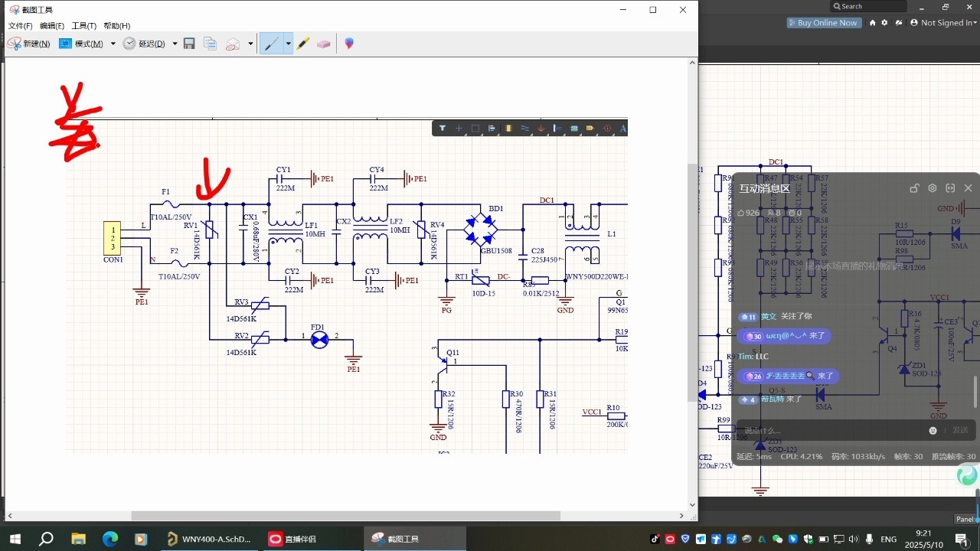Viewport: 980px width, 551px height.
Task: Close the 互动消息区 message panel
Action: click(x=968, y=188)
